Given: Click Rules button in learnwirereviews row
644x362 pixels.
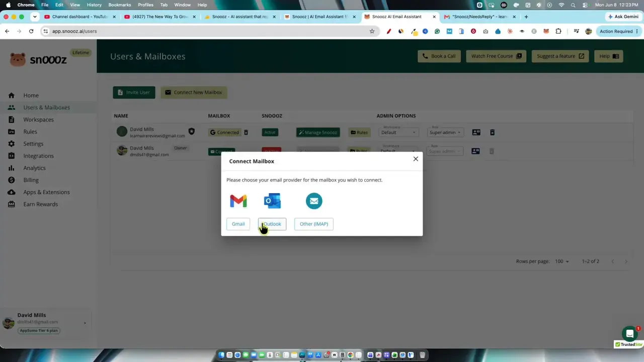Looking at the screenshot, I should coord(359,133).
